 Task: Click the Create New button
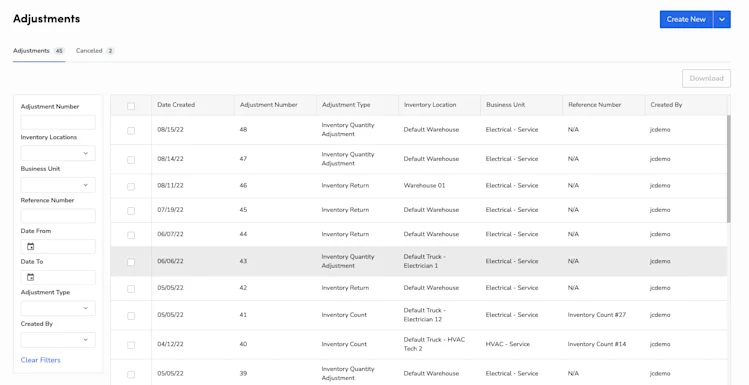coord(686,20)
